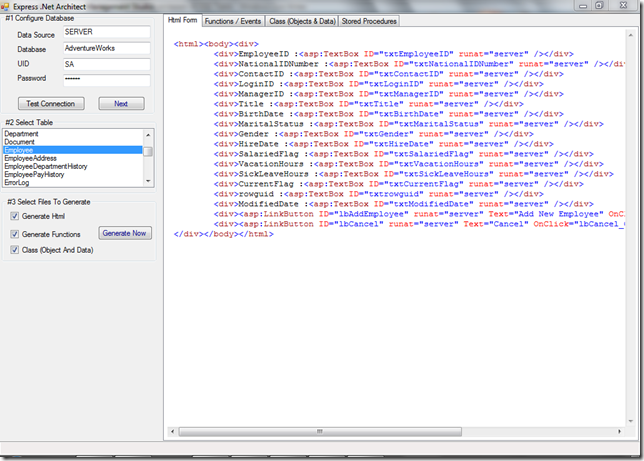
Task: Focus the Database field containing AdventureWorks
Action: pos(105,48)
